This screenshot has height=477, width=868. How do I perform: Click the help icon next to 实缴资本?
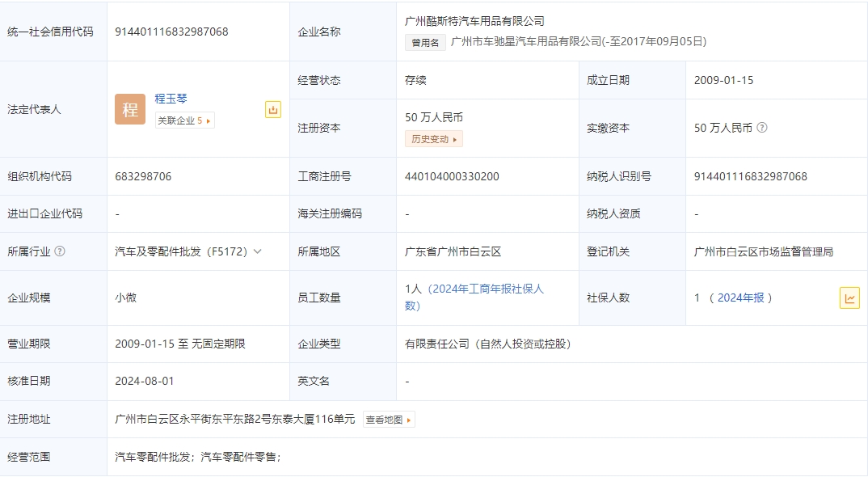pyautogui.click(x=762, y=128)
